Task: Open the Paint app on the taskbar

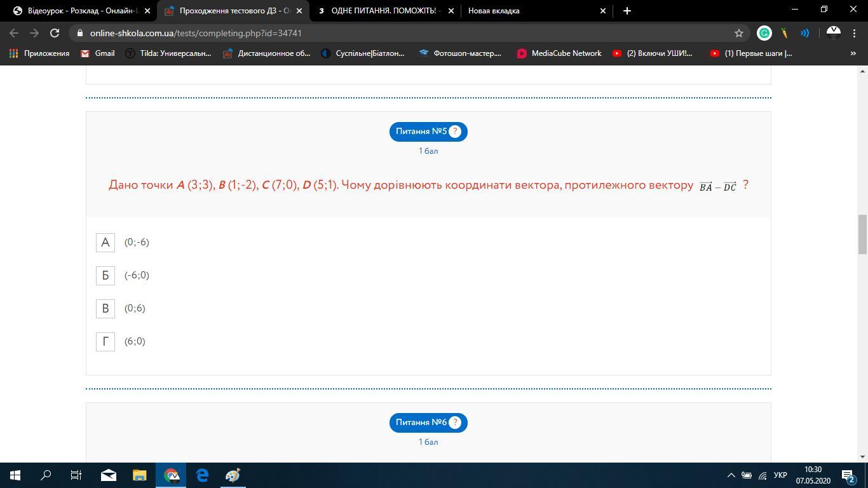Action: coord(233,475)
